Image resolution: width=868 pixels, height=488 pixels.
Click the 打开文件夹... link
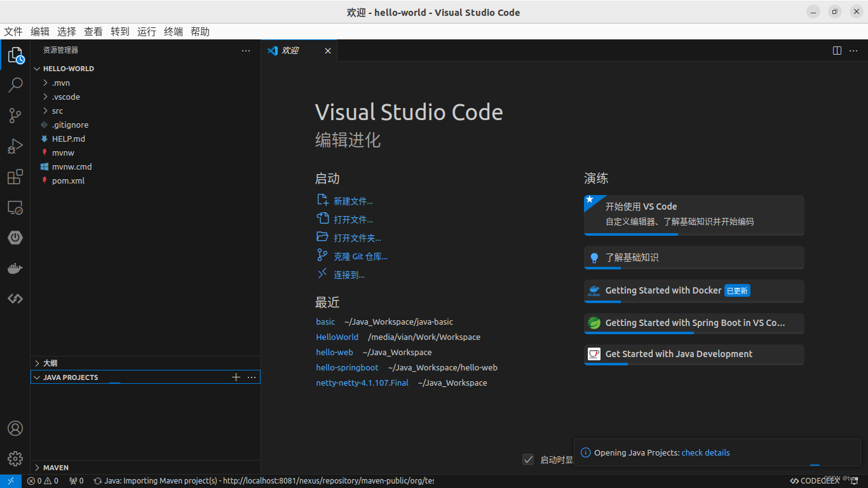(358, 238)
